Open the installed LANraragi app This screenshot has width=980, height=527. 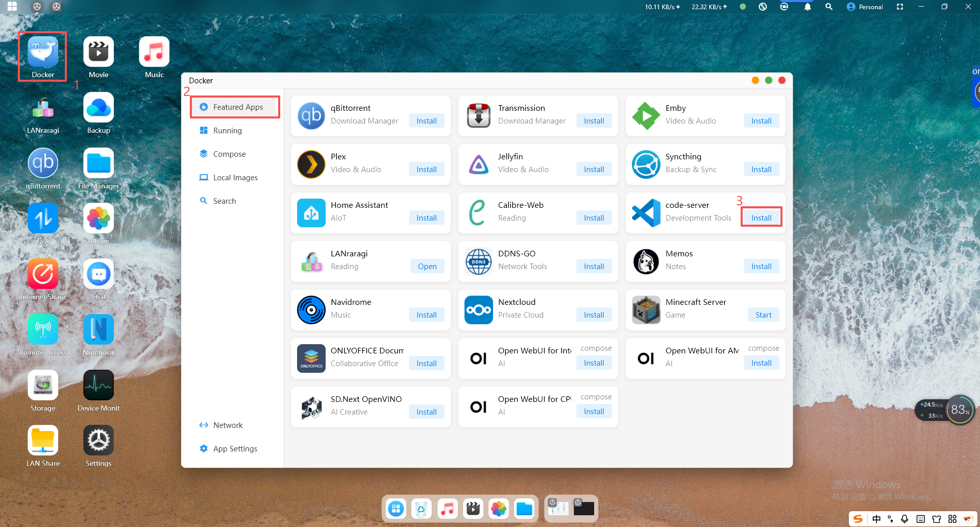click(427, 267)
